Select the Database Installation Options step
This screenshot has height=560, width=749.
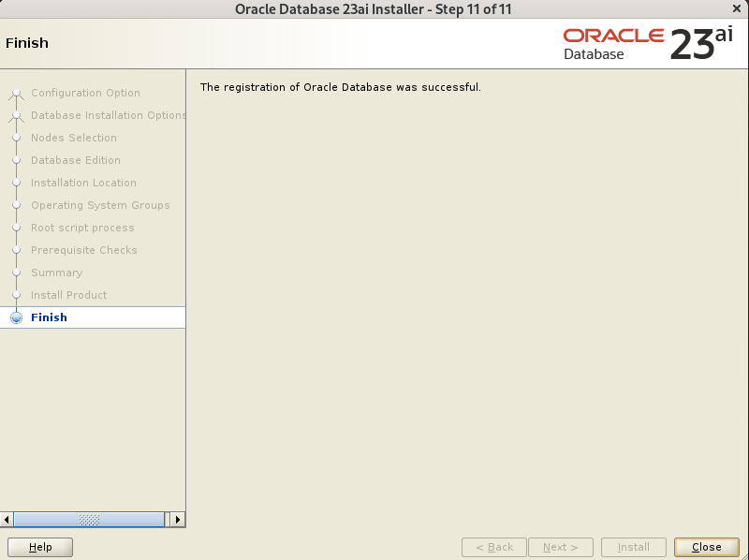(x=109, y=115)
